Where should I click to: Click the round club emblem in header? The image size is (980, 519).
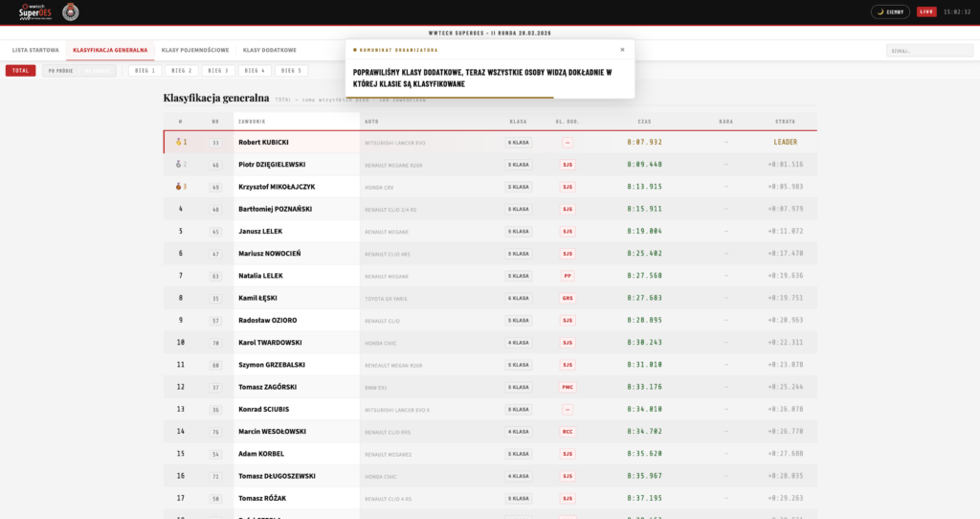pos(70,11)
